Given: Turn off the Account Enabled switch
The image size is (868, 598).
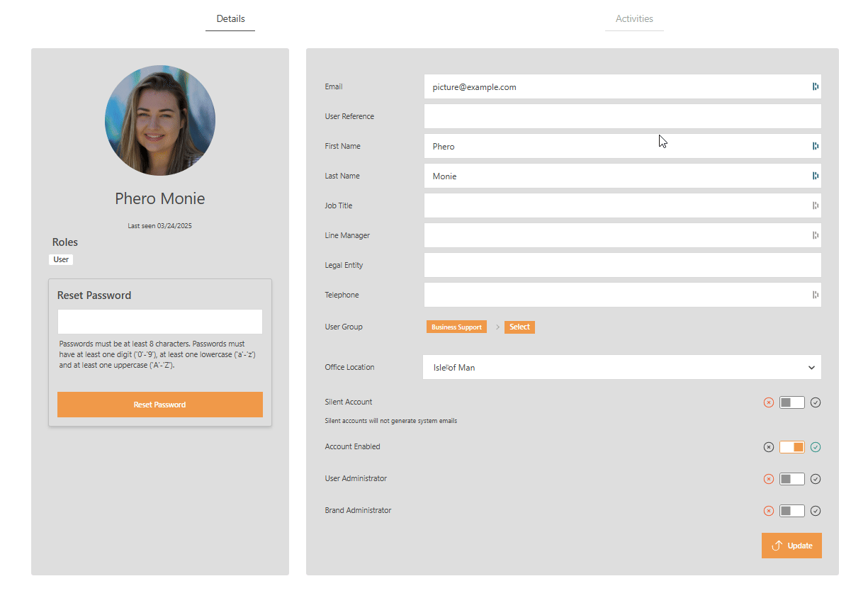Looking at the screenshot, I should point(791,447).
